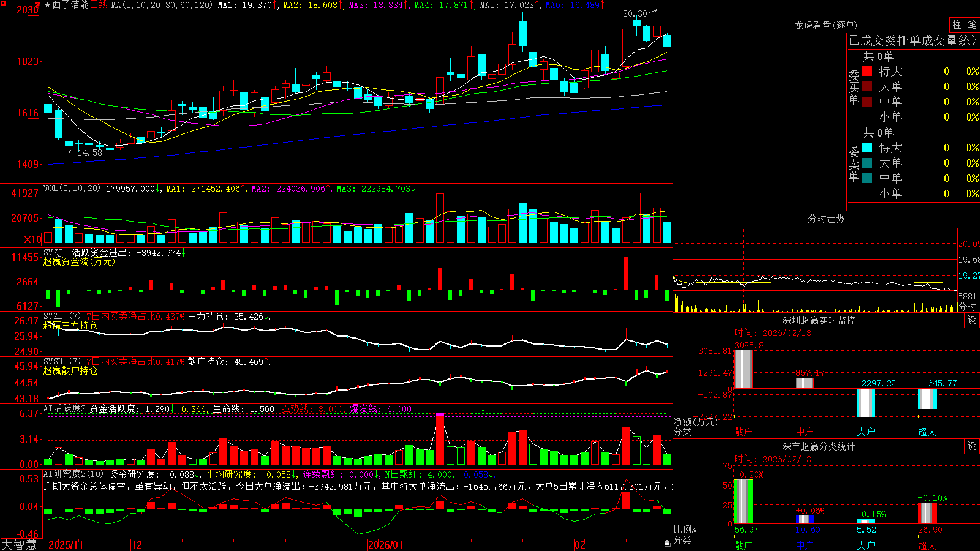Screen dimensions: 980x551
Task: Click the cyan 特大 sell-order color square
Action: [867, 148]
